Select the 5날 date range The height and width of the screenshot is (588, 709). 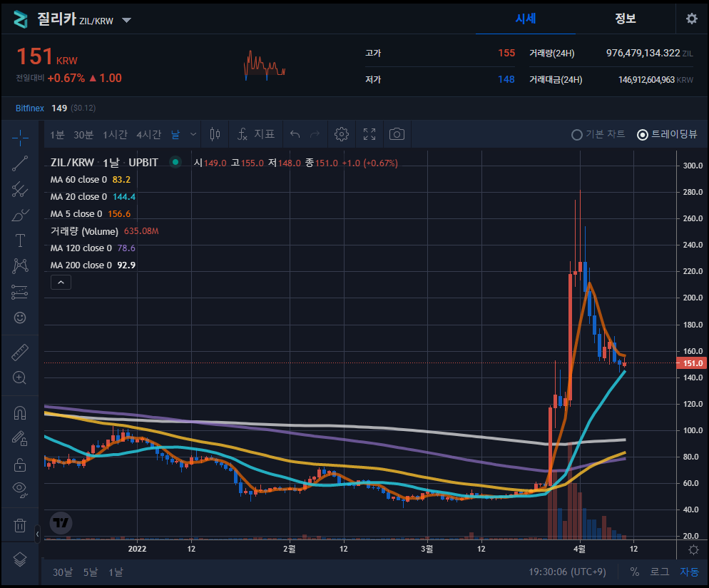(91, 572)
